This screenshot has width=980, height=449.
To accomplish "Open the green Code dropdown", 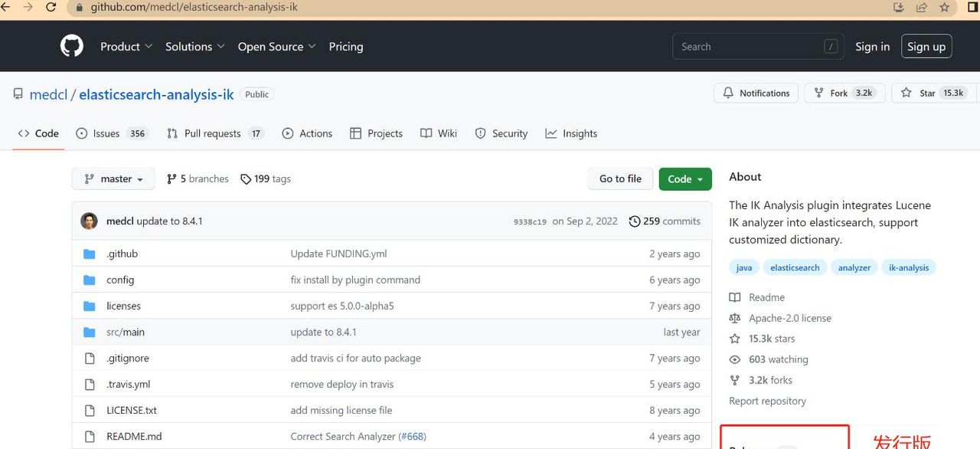I will pos(684,179).
